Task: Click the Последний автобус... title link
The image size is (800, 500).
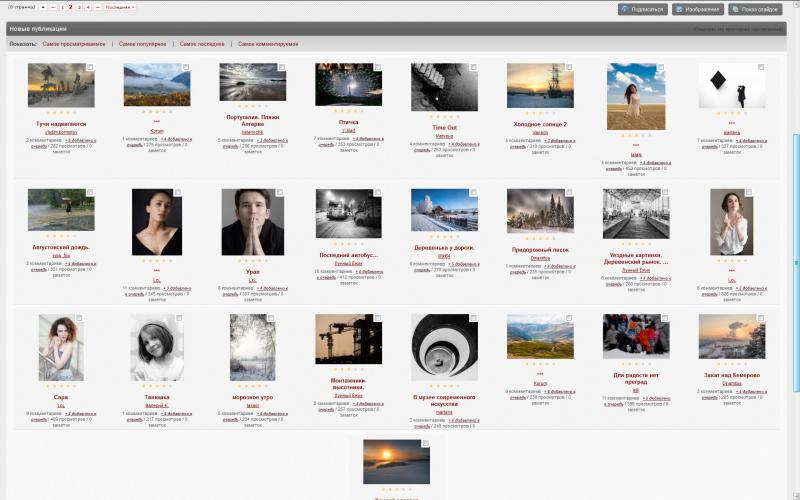Action: pyautogui.click(x=348, y=255)
